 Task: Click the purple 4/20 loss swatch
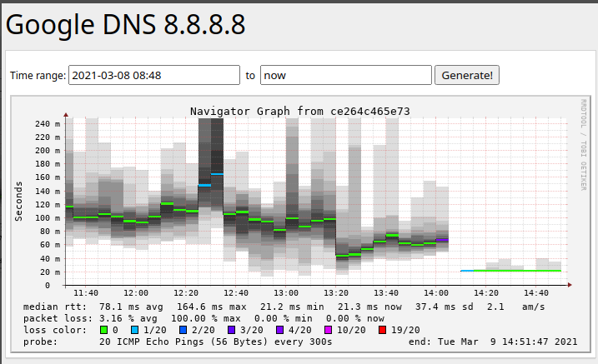280,330
